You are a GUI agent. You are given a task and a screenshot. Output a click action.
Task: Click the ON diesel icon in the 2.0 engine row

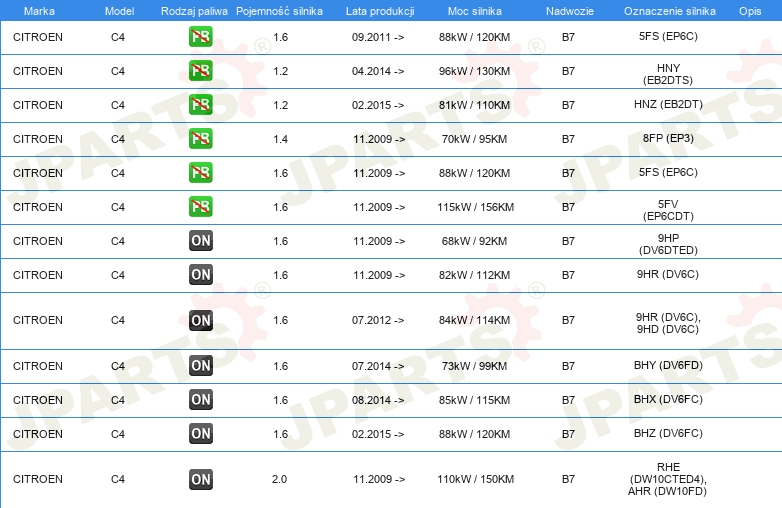pos(200,479)
